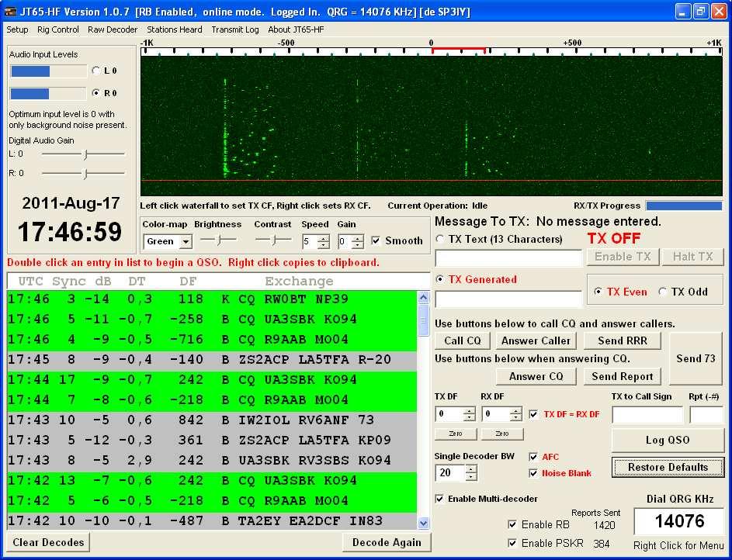Open the Setup menu
The image size is (732, 560).
(17, 29)
